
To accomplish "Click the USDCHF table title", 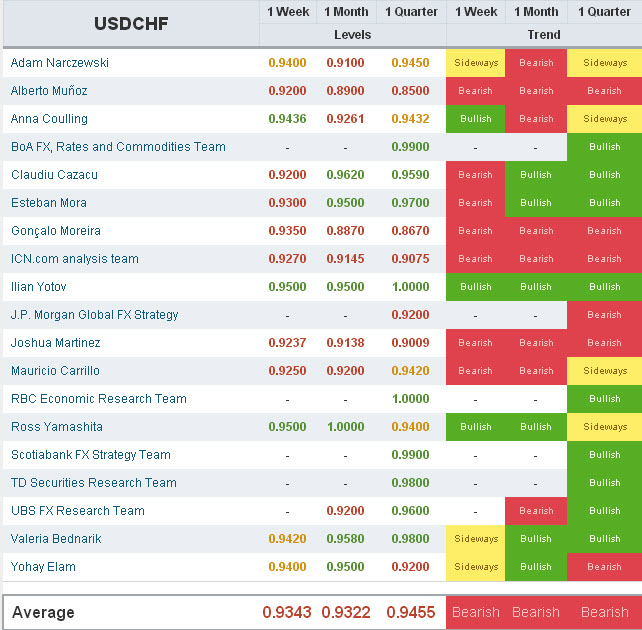I will (131, 24).
